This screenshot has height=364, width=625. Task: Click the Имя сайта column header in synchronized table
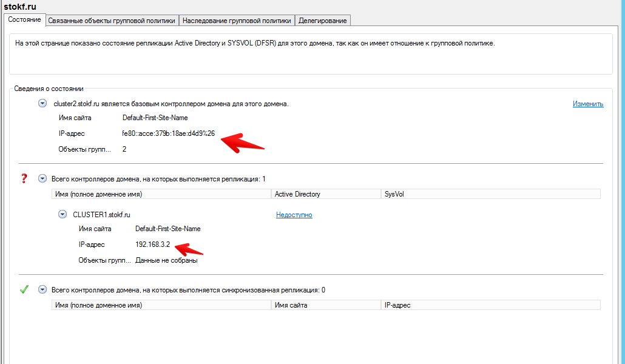pos(326,305)
